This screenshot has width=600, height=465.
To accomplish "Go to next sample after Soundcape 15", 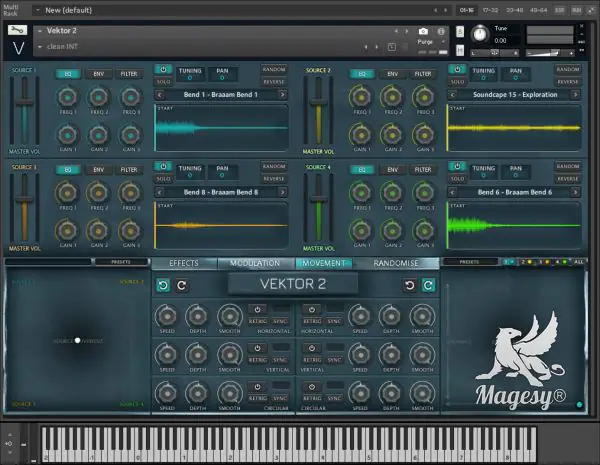I will pyautogui.click(x=576, y=95).
